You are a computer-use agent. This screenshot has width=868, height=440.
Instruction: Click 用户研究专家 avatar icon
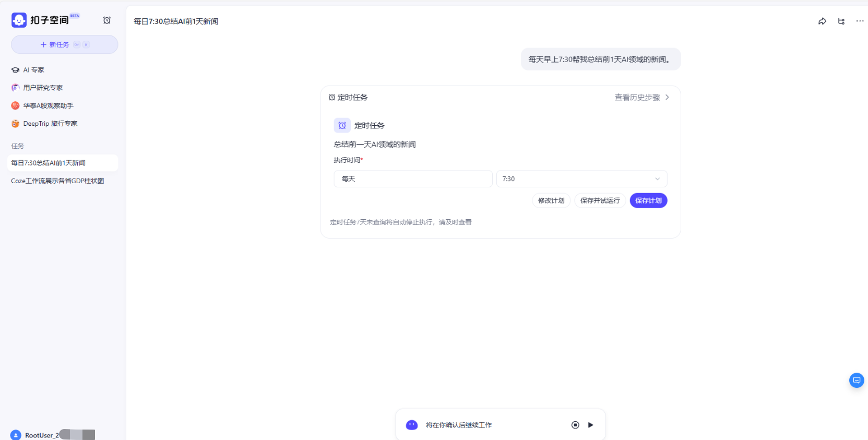pos(15,88)
